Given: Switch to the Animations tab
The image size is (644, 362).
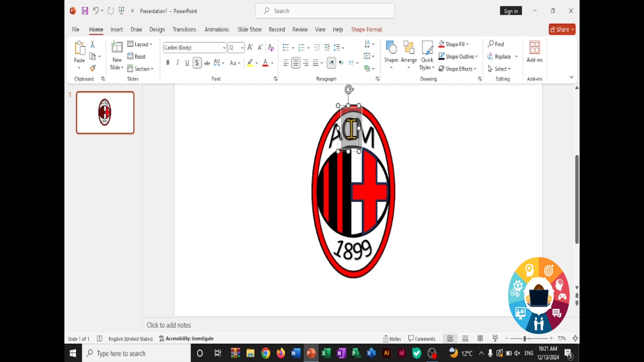Looking at the screenshot, I should [x=217, y=29].
